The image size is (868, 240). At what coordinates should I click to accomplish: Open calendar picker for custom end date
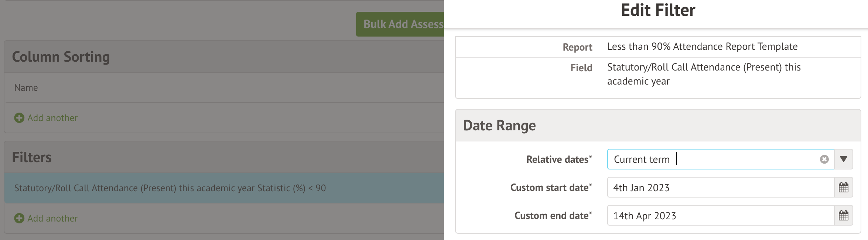point(843,216)
